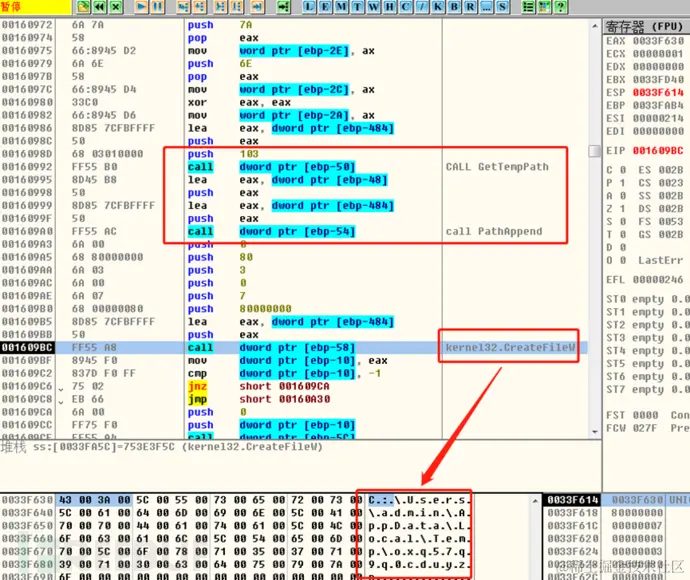The height and width of the screenshot is (580, 690).
Task: Show the CPU window (C button)
Action: (405, 7)
